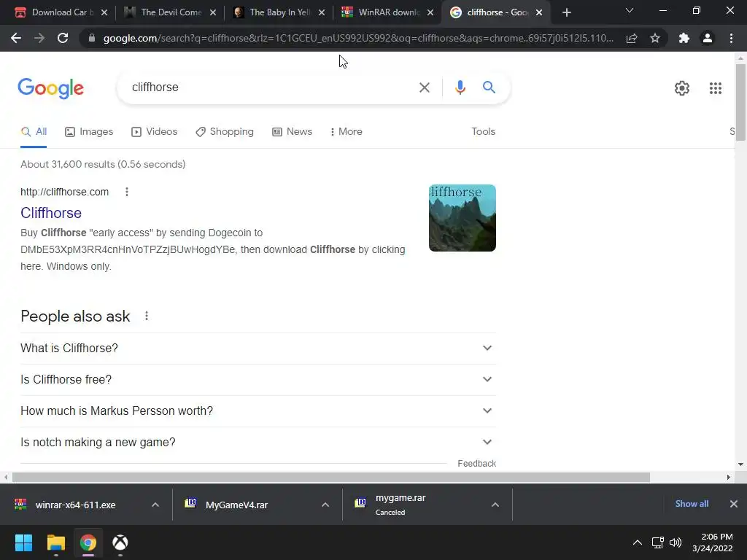Image resolution: width=747 pixels, height=560 pixels.
Task: Close the WinRAR download tab
Action: (430, 12)
